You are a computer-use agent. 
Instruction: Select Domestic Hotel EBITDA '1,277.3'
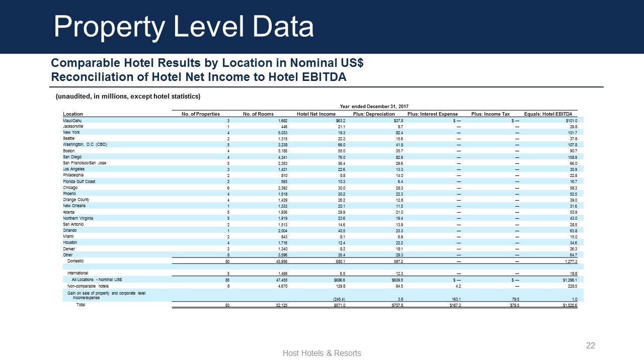[571, 261]
